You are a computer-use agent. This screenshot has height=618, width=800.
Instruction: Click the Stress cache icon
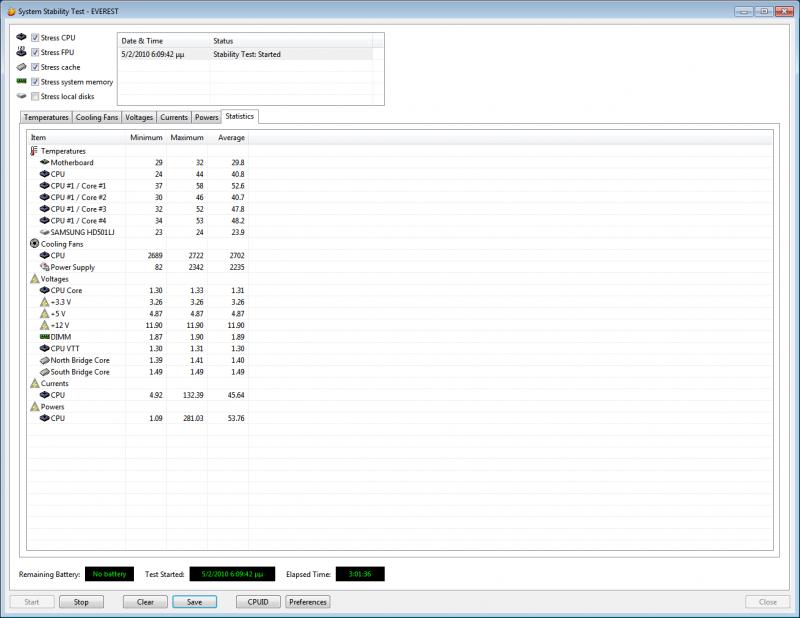pos(21,67)
